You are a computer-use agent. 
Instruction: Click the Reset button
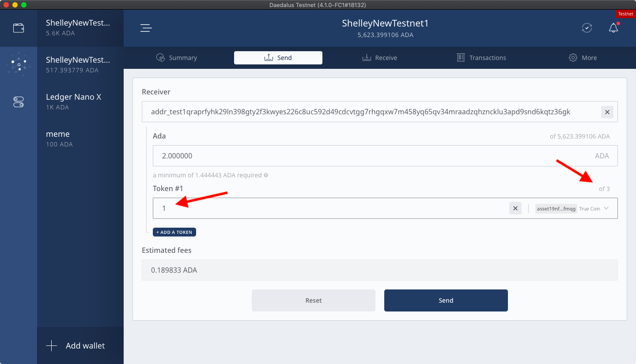(314, 300)
